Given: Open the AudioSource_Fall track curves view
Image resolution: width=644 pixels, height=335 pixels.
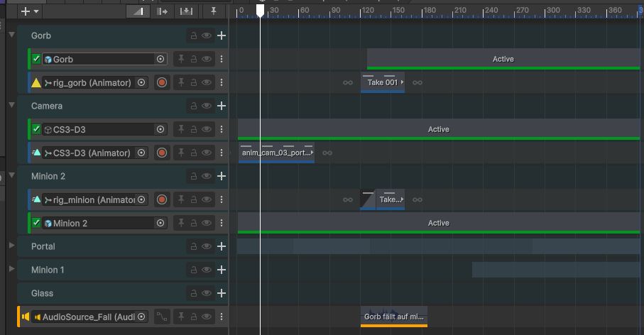Looking at the screenshot, I should [x=162, y=317].
